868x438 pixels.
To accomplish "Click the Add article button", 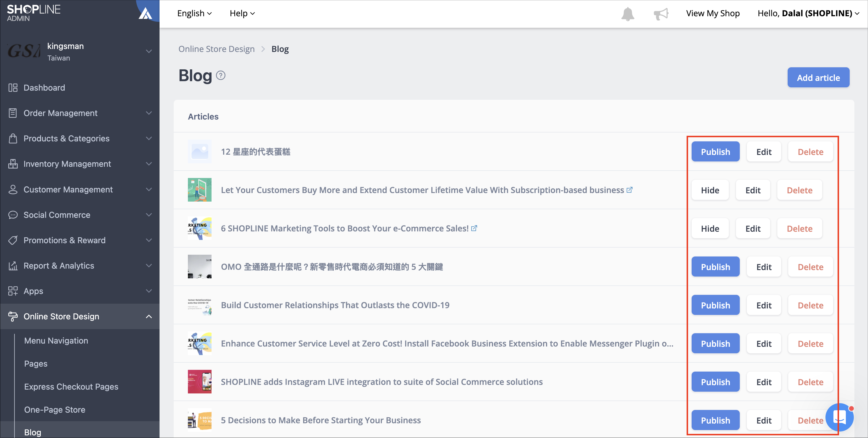I will [818, 77].
